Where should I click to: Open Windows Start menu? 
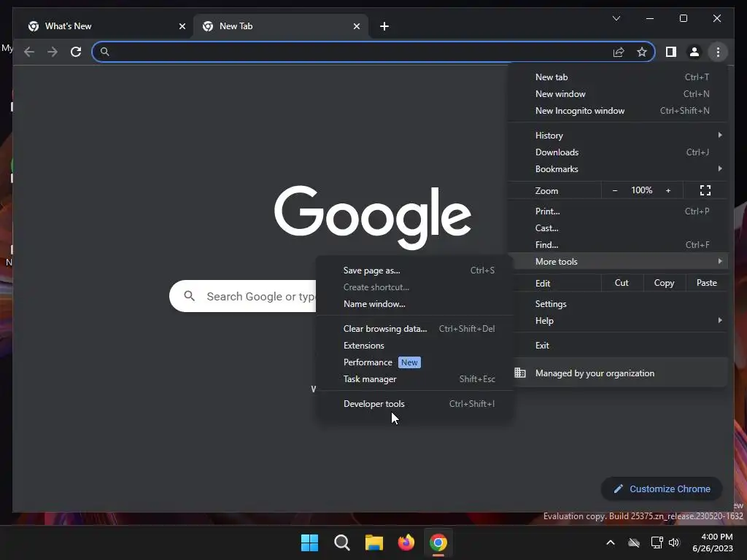coord(309,542)
